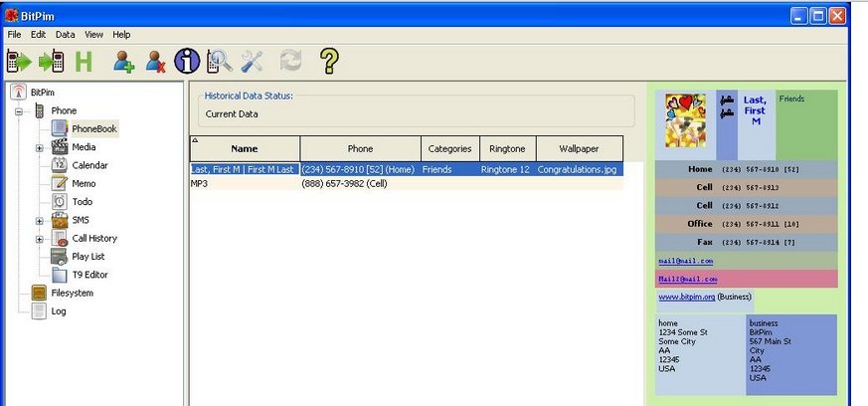
Task: Open help with the yellow question mark
Action: 329,61
